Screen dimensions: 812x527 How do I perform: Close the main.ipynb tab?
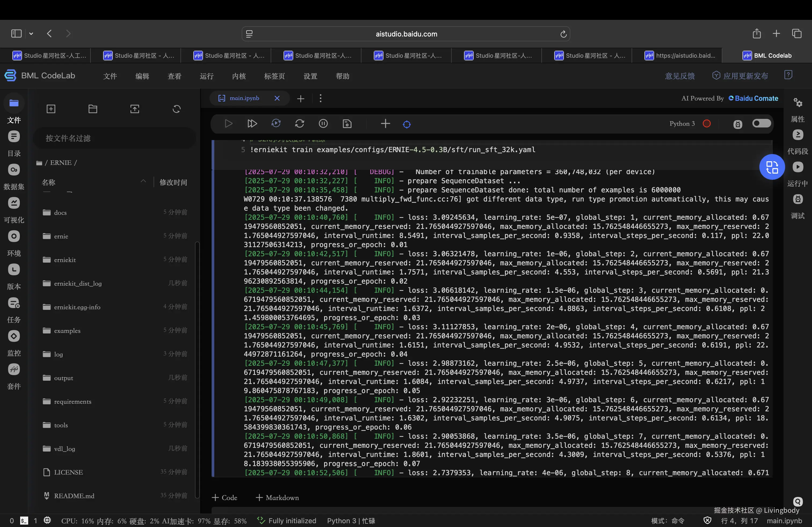[277, 98]
